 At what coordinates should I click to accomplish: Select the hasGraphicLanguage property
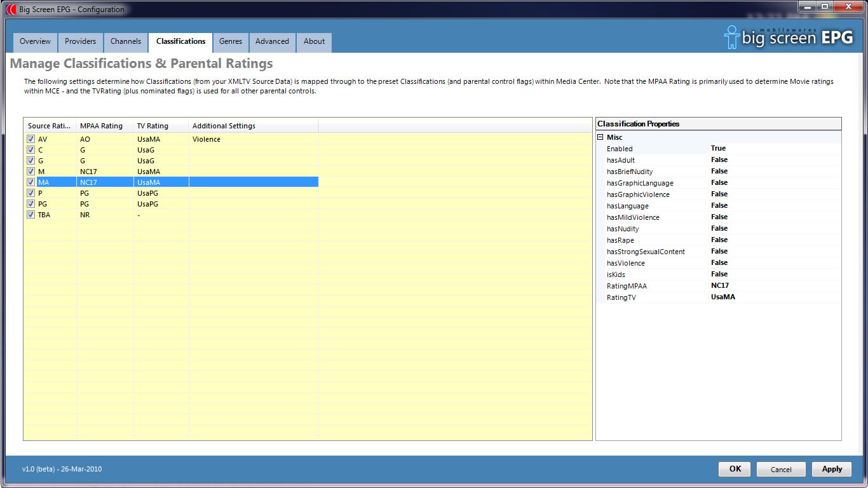tap(718, 183)
